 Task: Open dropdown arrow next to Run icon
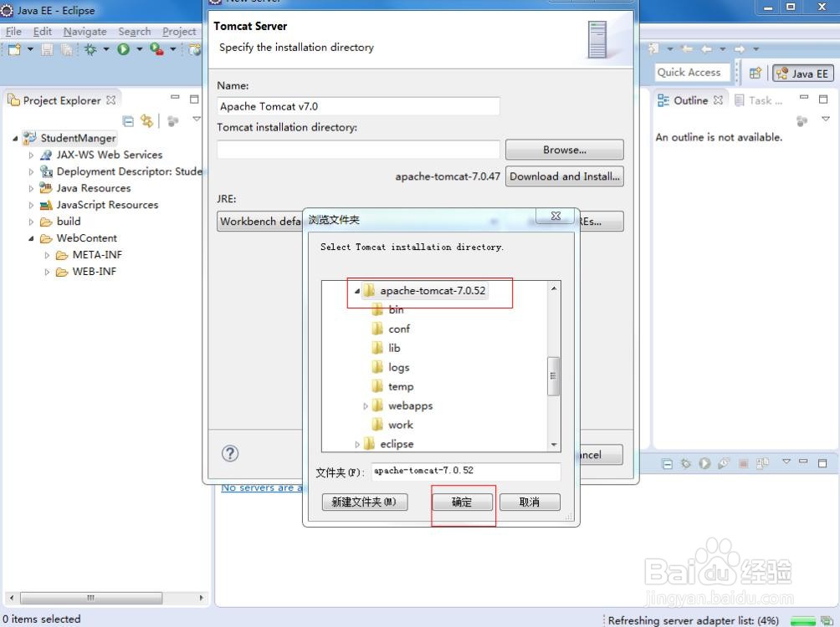click(x=139, y=49)
